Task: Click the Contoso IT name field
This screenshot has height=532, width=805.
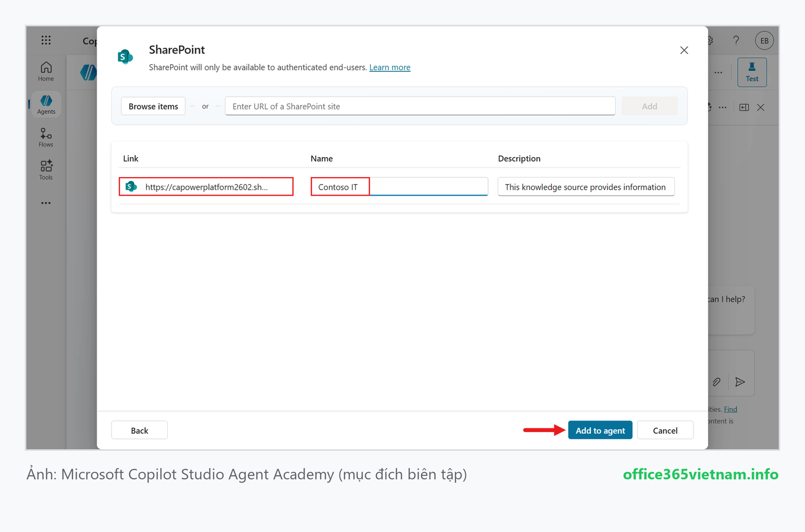Action: pyautogui.click(x=400, y=187)
